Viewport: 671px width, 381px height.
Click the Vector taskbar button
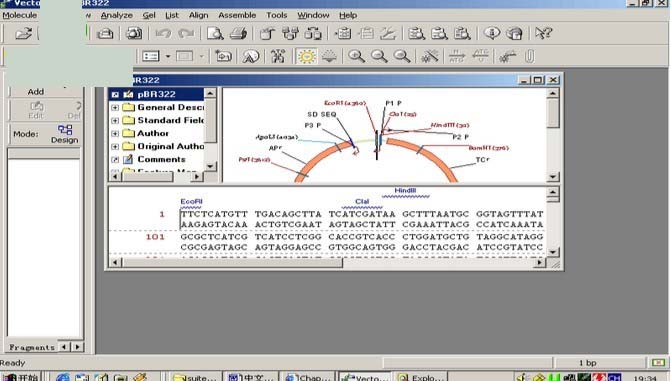point(365,377)
